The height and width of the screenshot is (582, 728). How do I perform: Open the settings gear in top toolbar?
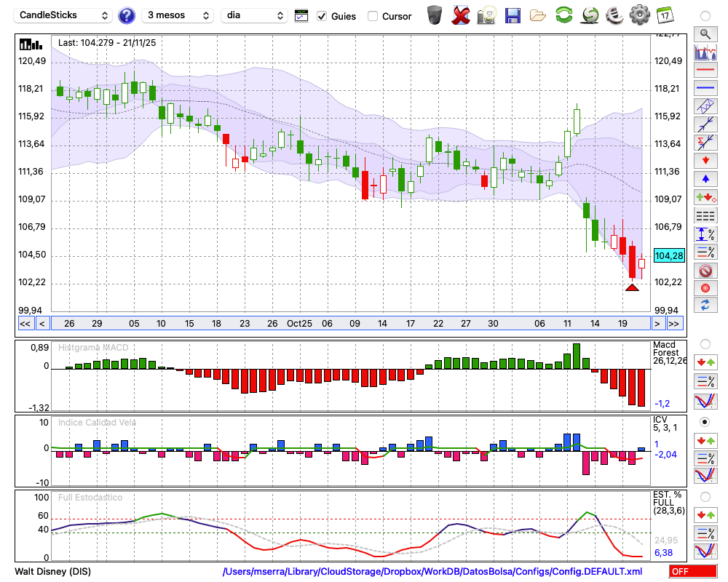[639, 15]
